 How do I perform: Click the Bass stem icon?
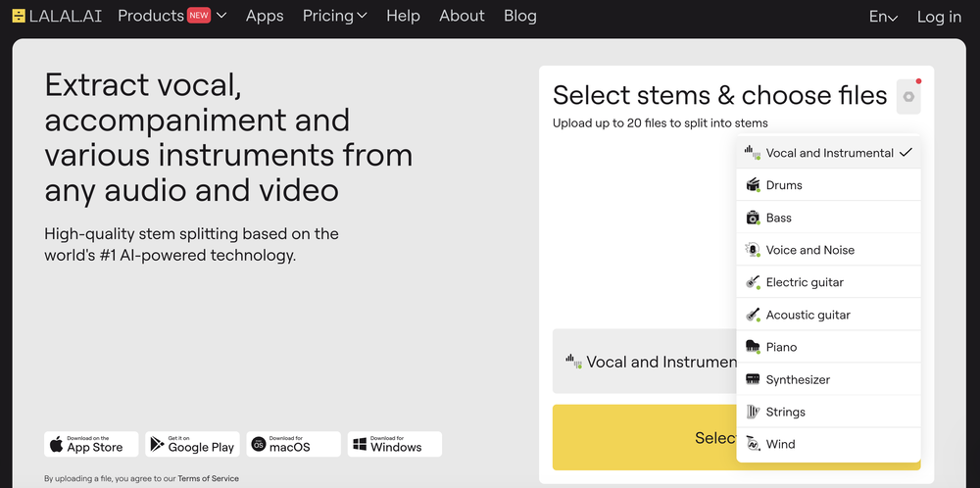(753, 218)
